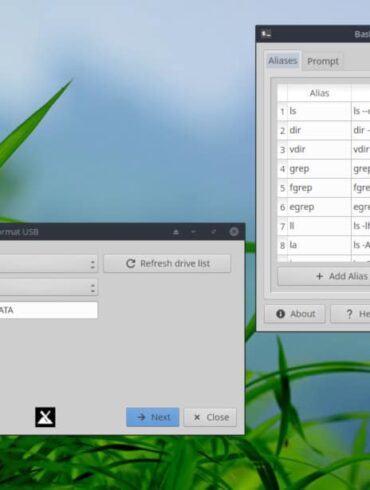
Task: Select the 'fgrep' alias cell
Action: coord(319,188)
